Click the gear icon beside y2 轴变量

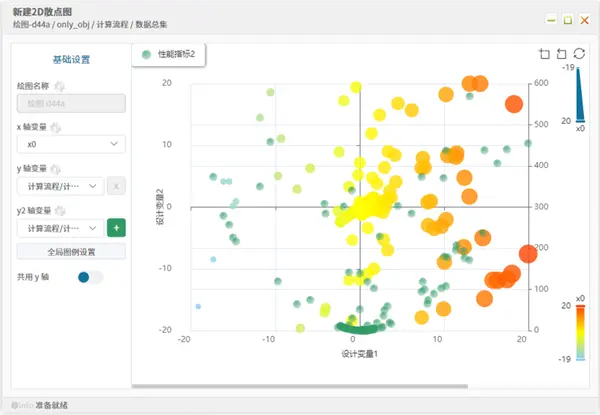(60, 210)
